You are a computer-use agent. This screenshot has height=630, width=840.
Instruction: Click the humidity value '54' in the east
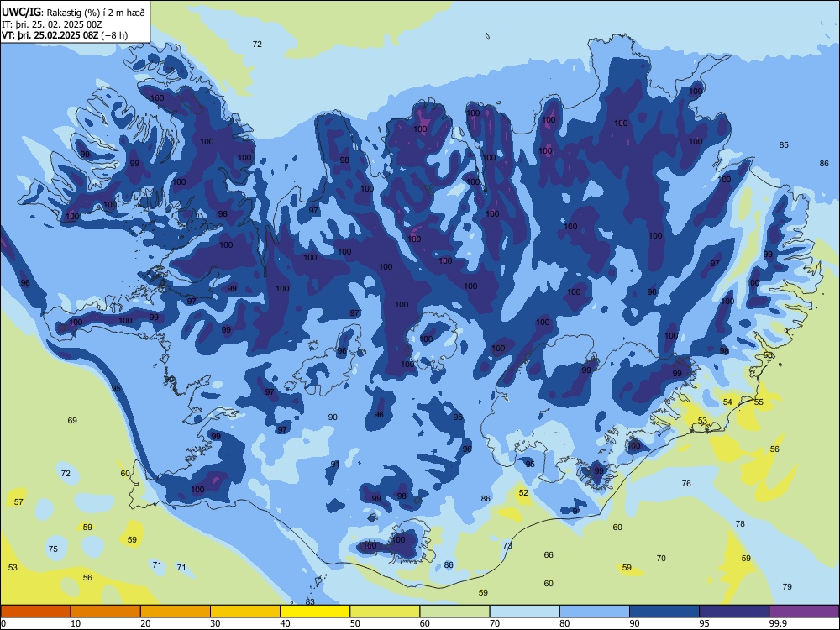pos(727,402)
